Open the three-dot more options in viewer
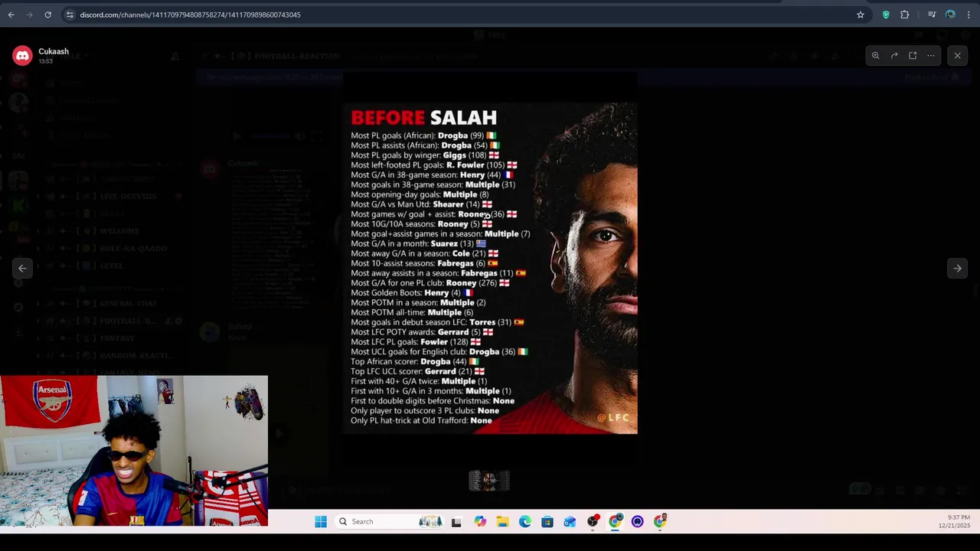This screenshot has height=551, width=980. coord(931,55)
